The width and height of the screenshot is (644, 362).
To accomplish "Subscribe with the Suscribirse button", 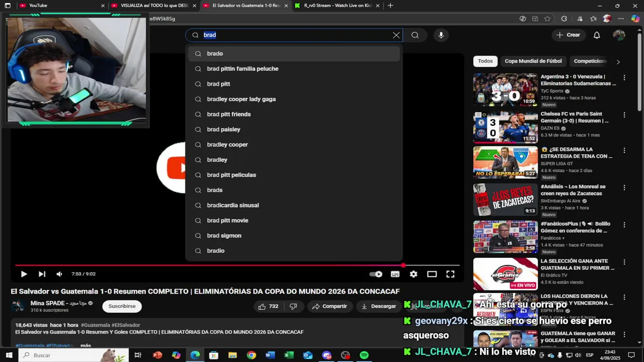I will click(x=122, y=306).
